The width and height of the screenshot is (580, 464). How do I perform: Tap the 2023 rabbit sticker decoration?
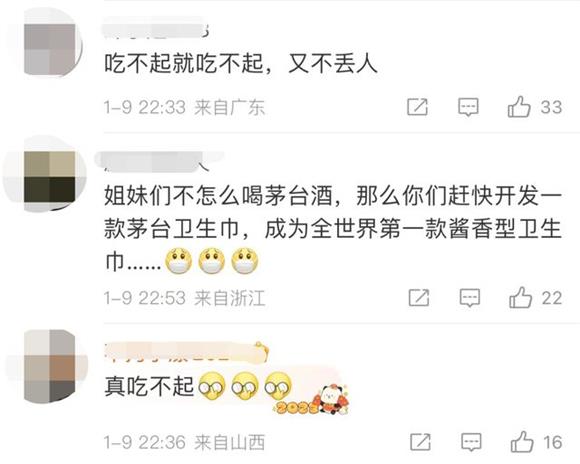point(312,400)
